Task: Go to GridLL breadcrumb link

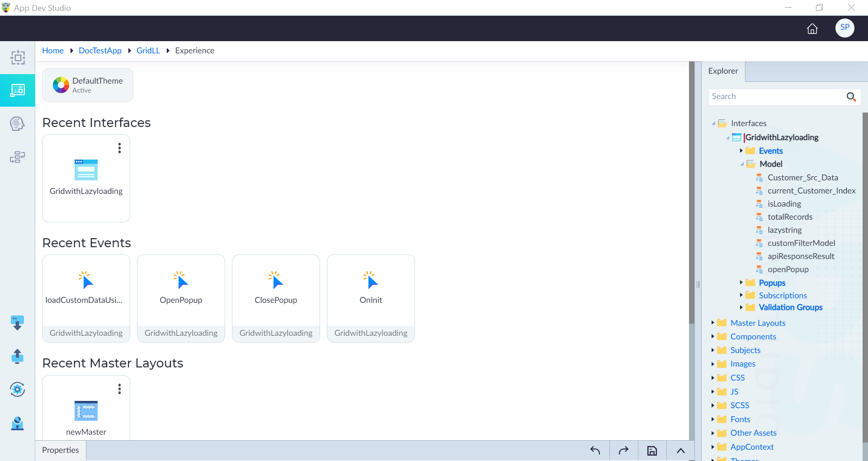Action: click(148, 51)
